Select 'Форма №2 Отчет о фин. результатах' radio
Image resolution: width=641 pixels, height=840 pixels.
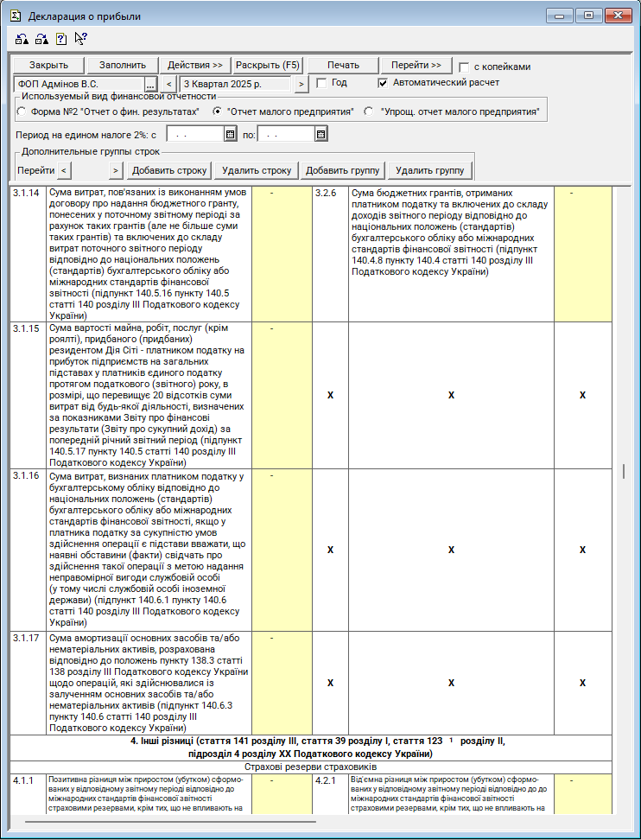22,111
